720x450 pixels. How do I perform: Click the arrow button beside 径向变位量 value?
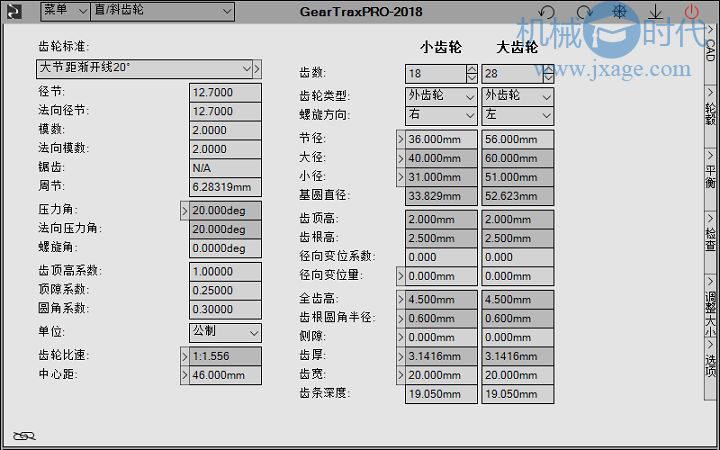[x=400, y=276]
